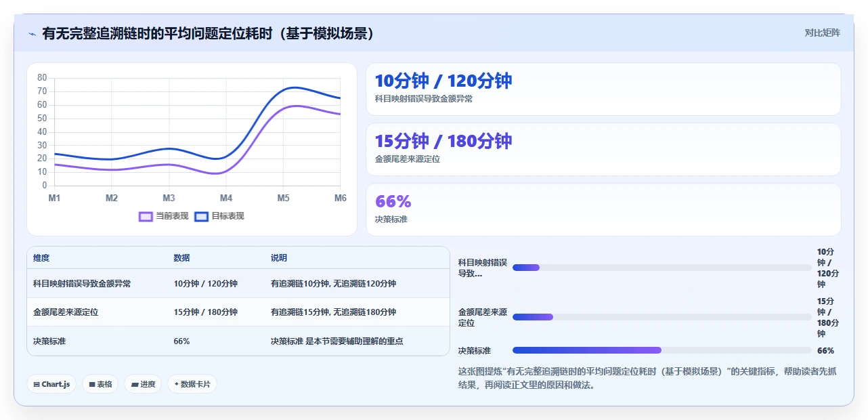
Task: Click 科目映射错误导致金额异常 caption in the top card
Action: [424, 98]
